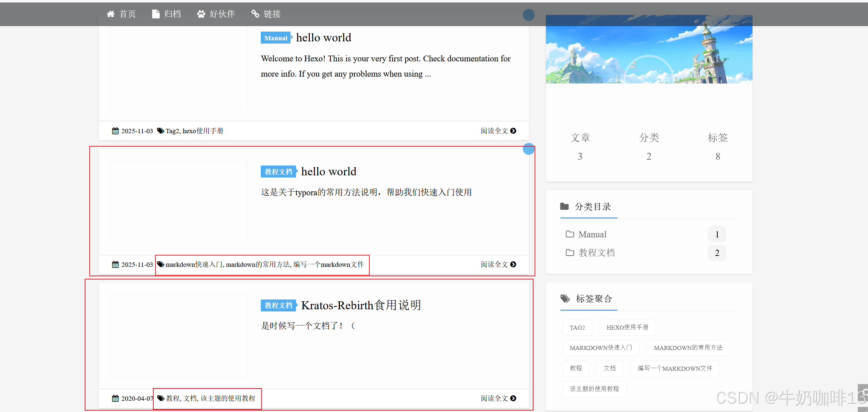Open the Kratos-Rebirth食用说明 post title
This screenshot has height=412, width=868.
[x=361, y=305]
